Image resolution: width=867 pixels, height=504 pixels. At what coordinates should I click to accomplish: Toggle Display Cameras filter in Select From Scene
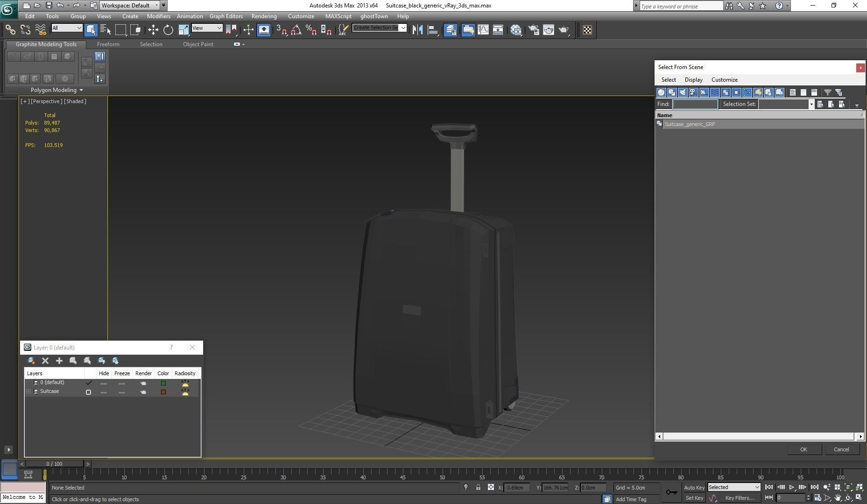(693, 92)
